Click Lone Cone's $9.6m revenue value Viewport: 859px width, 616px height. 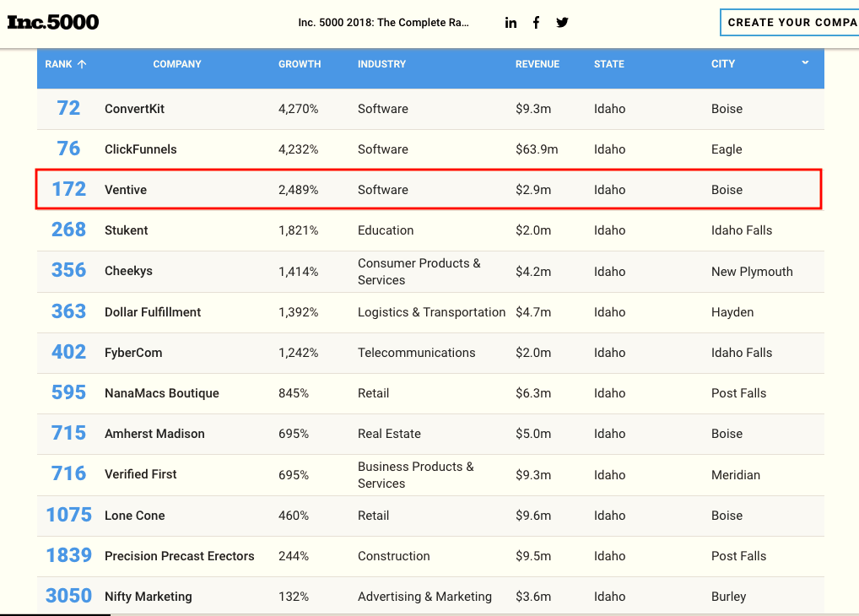[x=533, y=515]
